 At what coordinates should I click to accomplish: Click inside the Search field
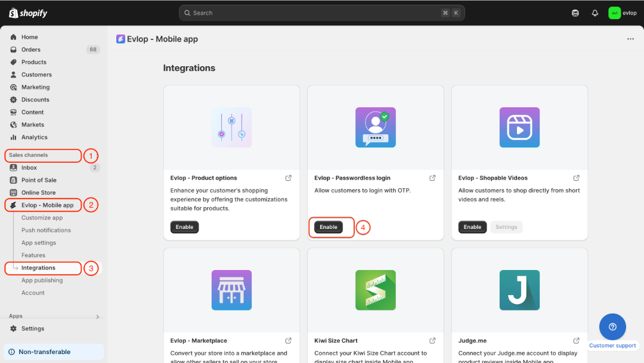point(322,13)
